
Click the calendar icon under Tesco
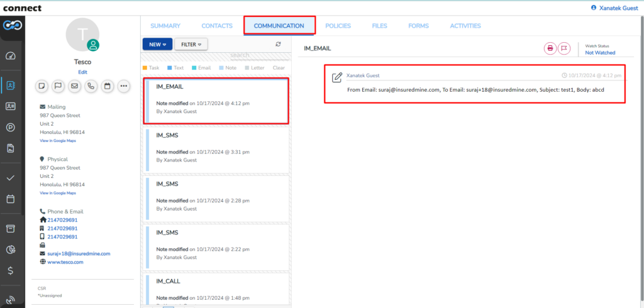tap(107, 86)
